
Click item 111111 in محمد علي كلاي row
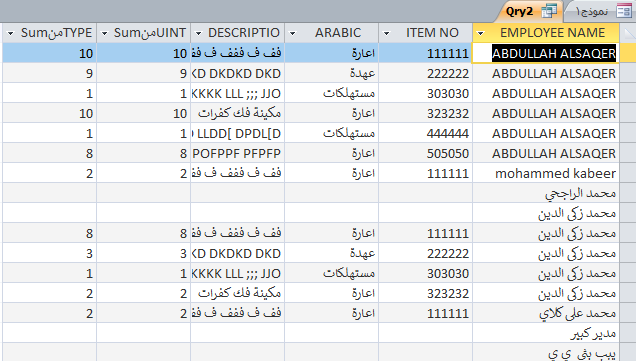(425, 313)
